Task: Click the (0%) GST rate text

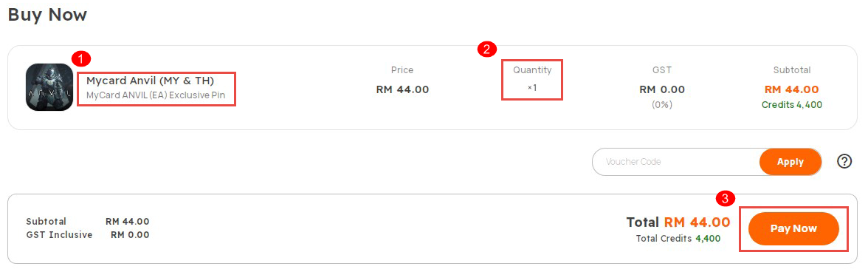Action: pyautogui.click(x=661, y=104)
